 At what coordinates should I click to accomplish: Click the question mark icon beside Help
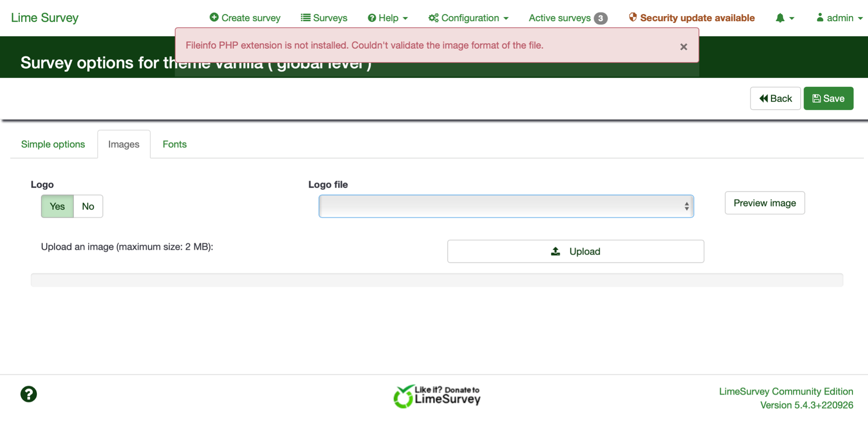[x=372, y=18]
